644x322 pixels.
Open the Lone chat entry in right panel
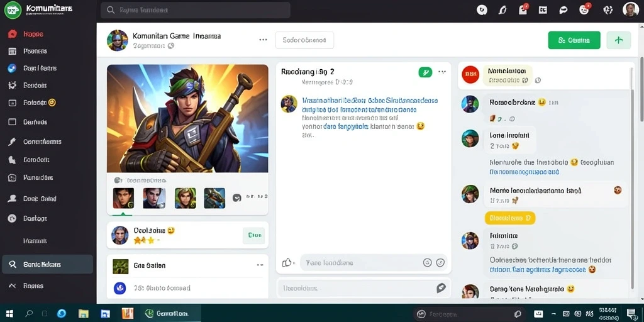click(x=509, y=140)
